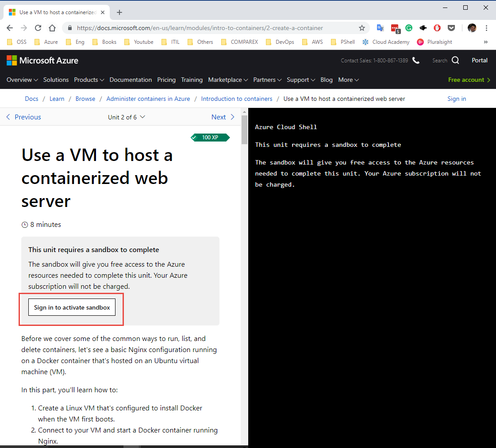Open Introduction to containers breadcrumb
The height and width of the screenshot is (448, 496).
[x=237, y=99]
